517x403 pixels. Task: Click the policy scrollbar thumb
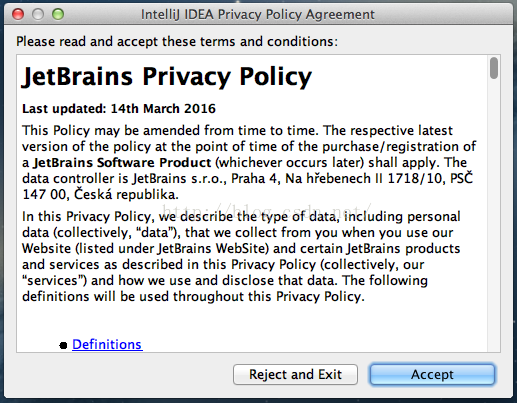click(494, 68)
